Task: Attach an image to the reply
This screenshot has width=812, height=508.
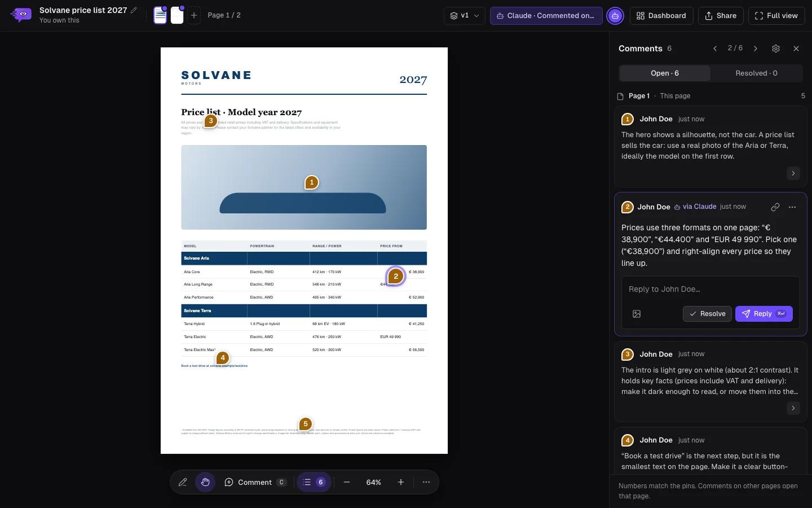Action: [x=637, y=314]
